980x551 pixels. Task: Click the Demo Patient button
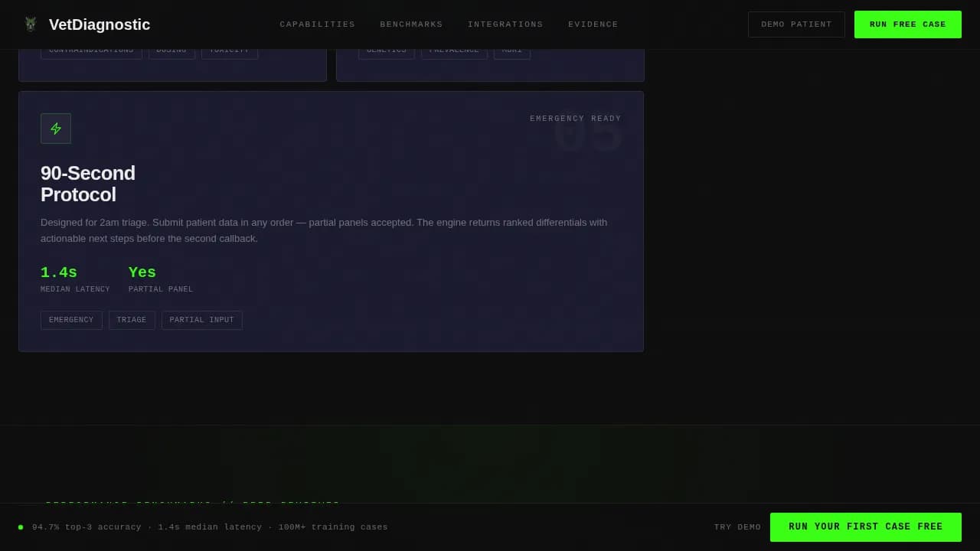pos(796,24)
